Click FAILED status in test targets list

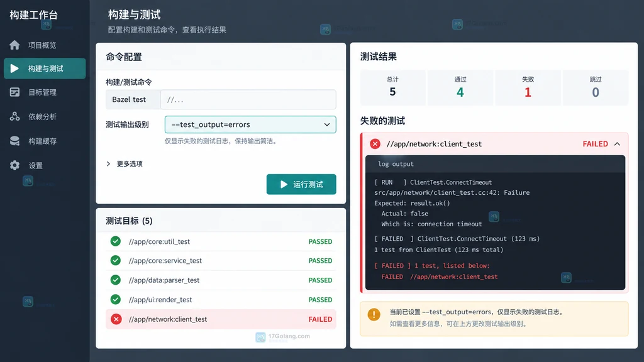[320, 319]
